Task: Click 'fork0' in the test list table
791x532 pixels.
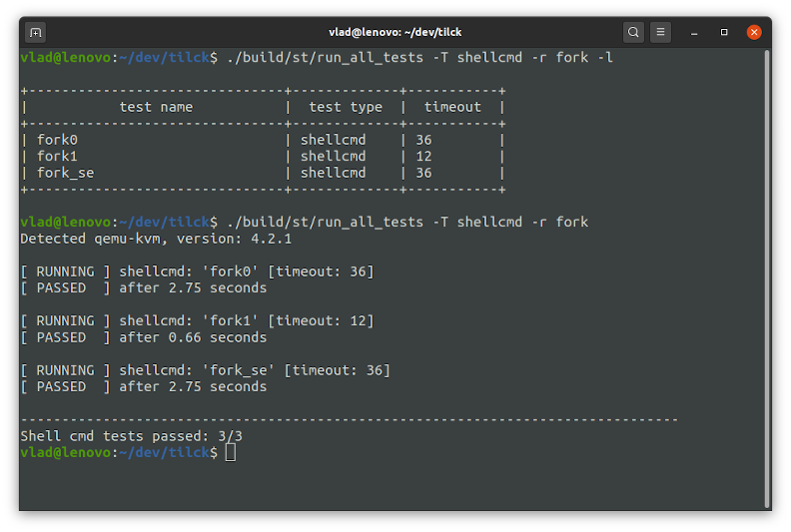Action: [57, 140]
